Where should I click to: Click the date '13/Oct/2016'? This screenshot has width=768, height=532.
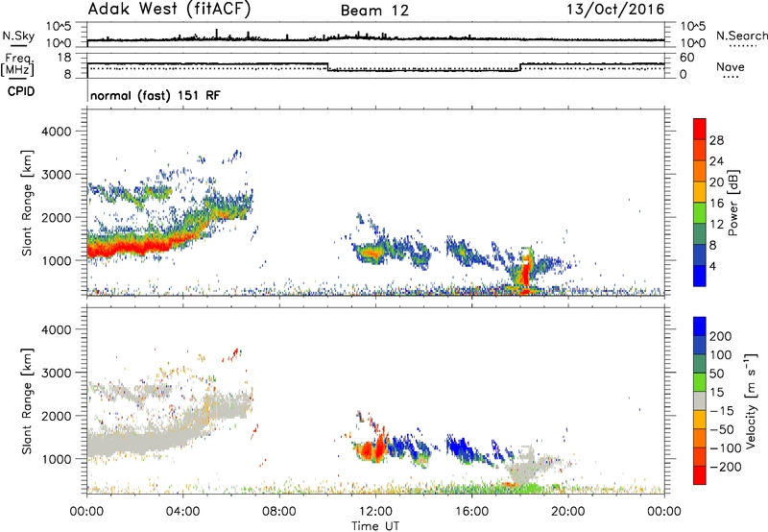615,10
